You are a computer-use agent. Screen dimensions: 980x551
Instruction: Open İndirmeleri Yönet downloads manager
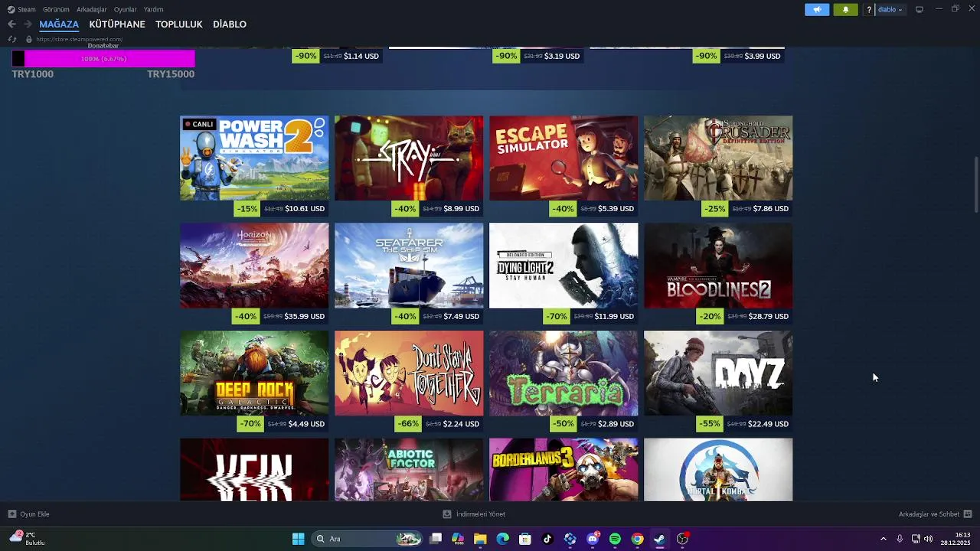click(x=474, y=514)
